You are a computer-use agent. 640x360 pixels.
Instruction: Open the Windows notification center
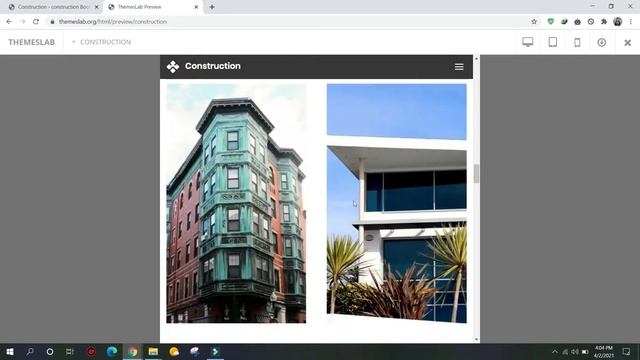(627, 351)
